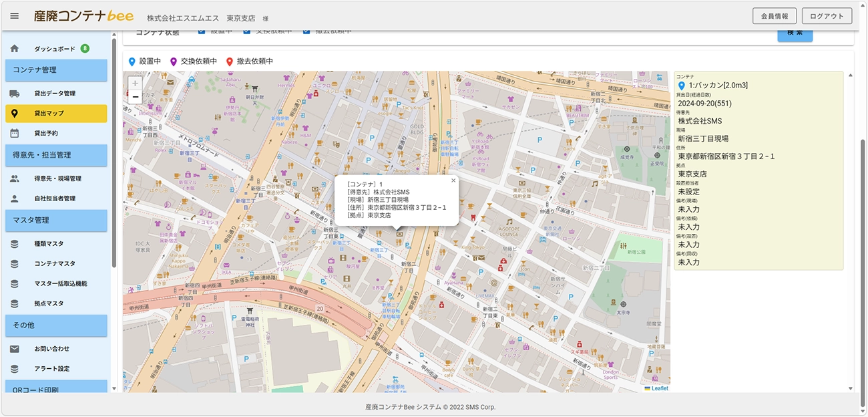This screenshot has width=868, height=417.
Task: Close the container info map popup
Action: [x=453, y=180]
